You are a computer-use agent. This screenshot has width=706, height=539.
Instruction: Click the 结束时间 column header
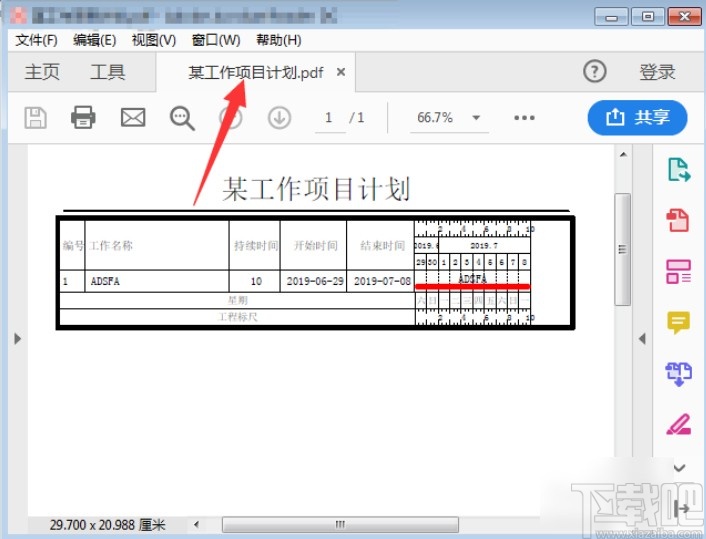382,245
